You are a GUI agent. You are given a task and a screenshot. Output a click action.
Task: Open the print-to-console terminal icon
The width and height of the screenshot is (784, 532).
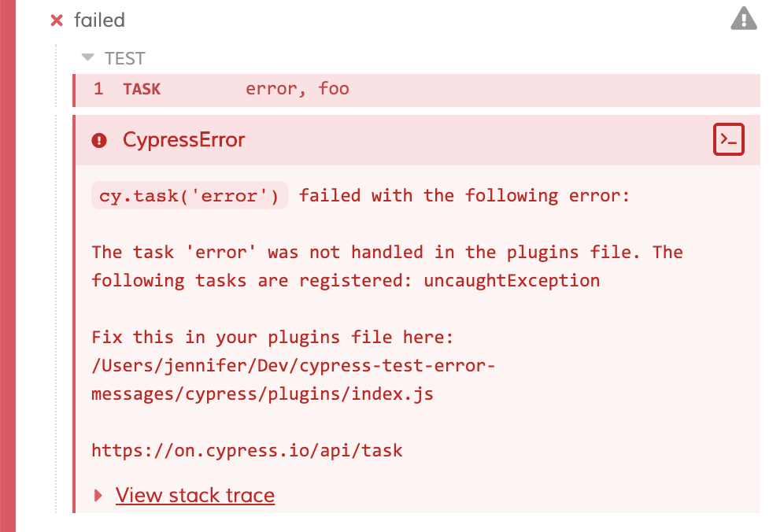[728, 139]
